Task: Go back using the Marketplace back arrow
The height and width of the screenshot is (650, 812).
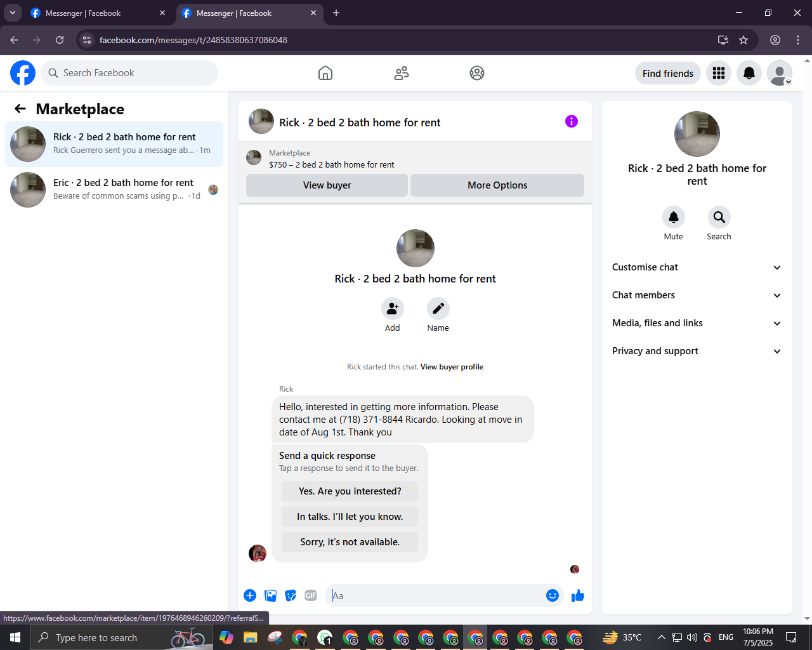Action: pyautogui.click(x=20, y=109)
